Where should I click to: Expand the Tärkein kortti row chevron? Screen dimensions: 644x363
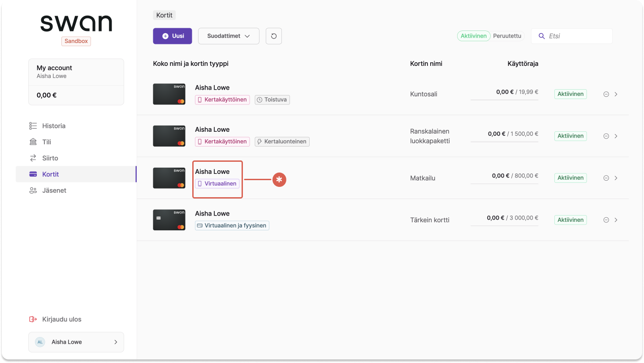[616, 220]
